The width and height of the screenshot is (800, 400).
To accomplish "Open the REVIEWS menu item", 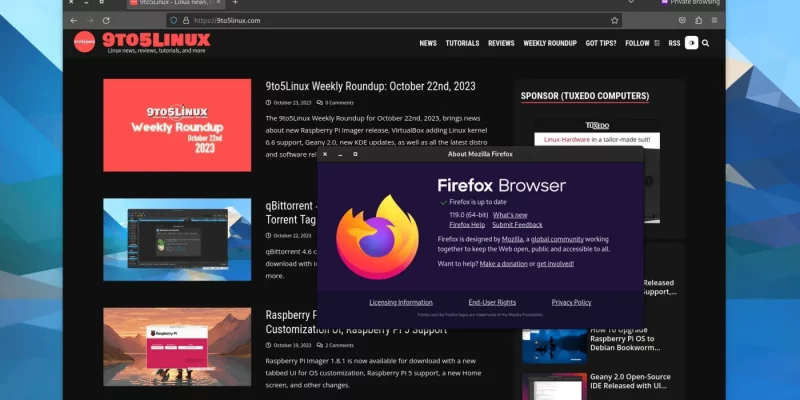I will pyautogui.click(x=501, y=43).
